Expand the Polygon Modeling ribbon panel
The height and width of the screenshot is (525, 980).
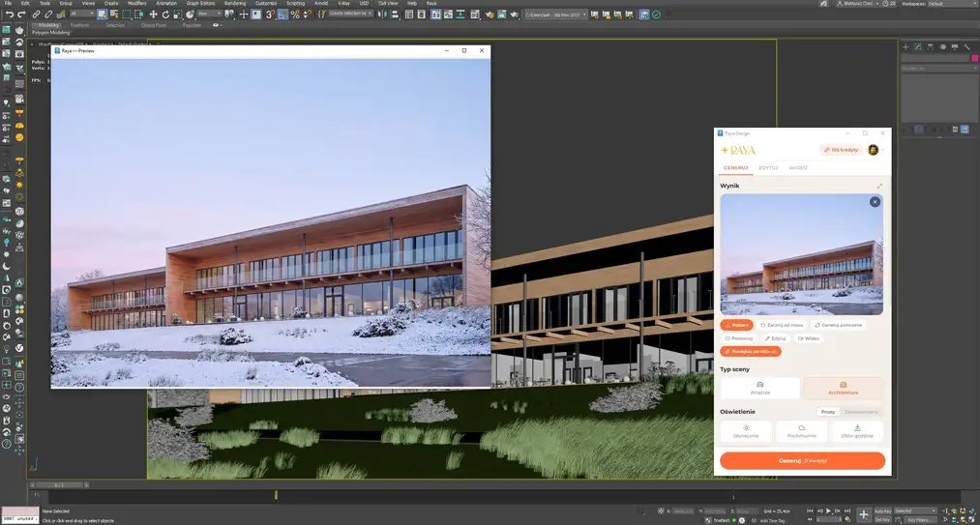click(x=50, y=33)
